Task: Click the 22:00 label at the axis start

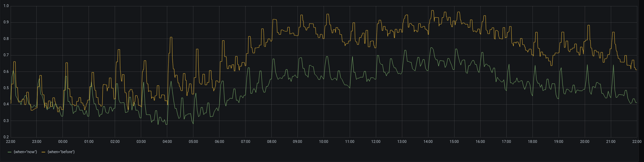Action: click(11, 141)
